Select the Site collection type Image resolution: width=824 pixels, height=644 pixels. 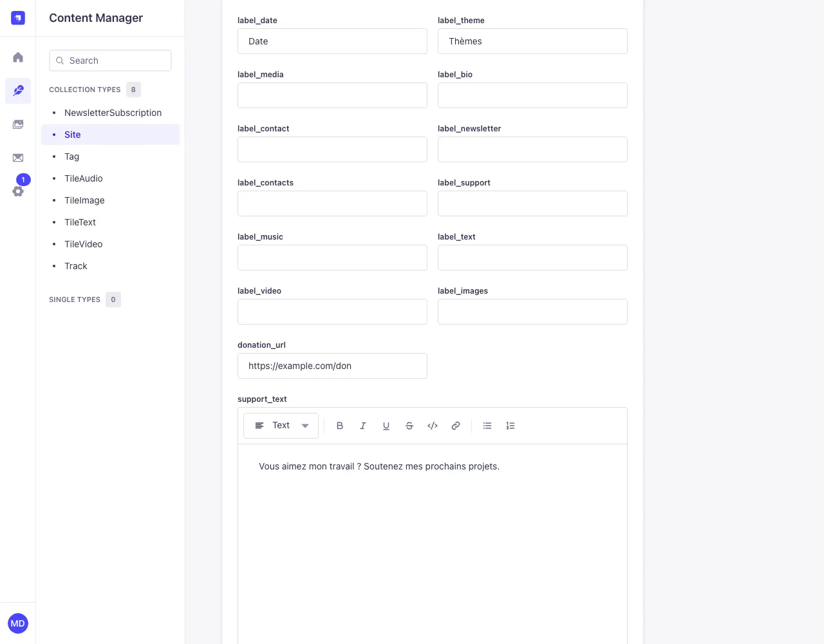pos(111,135)
